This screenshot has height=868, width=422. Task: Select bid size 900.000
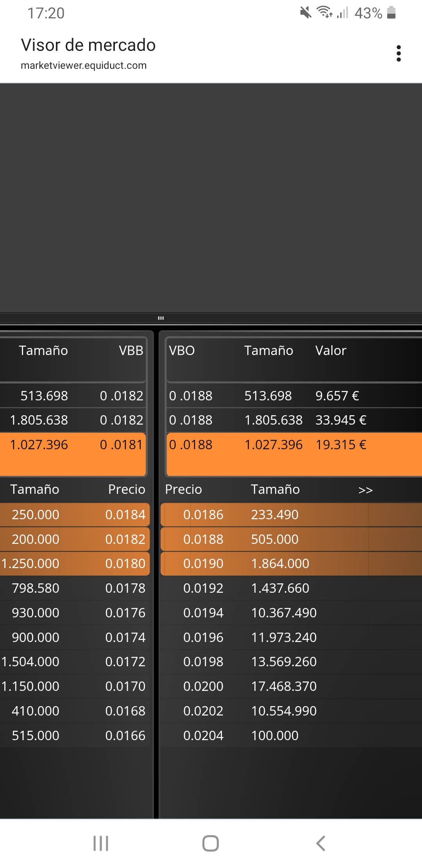click(x=36, y=637)
